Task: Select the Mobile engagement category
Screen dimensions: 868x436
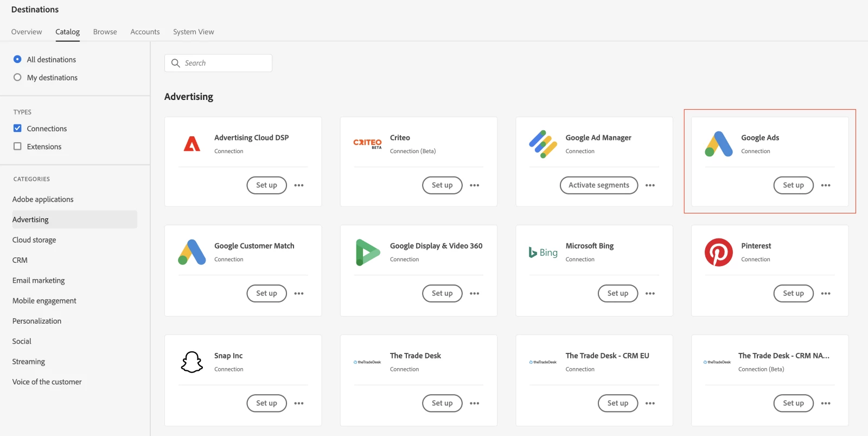Action: pyautogui.click(x=44, y=301)
